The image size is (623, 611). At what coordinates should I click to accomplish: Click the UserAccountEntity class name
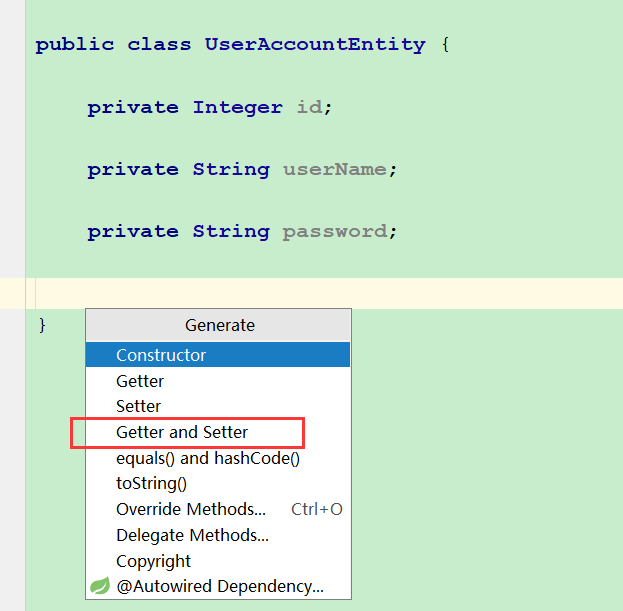(315, 44)
